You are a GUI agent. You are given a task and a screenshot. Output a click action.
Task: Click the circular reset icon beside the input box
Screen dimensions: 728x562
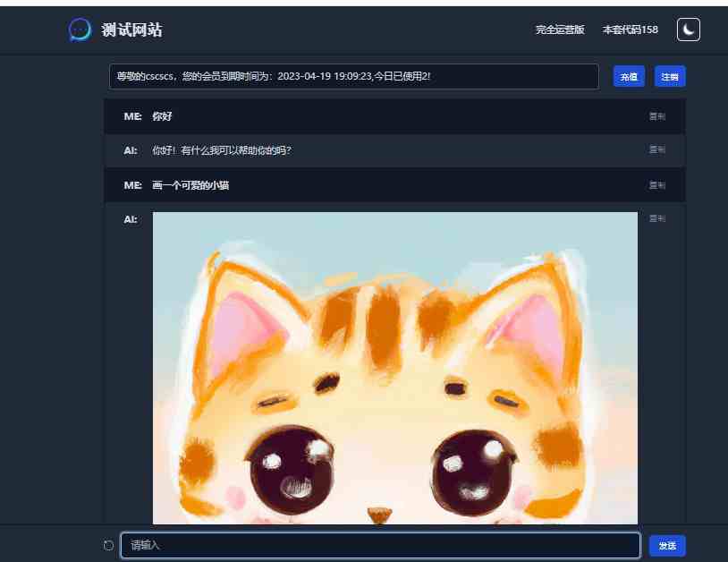click(109, 545)
